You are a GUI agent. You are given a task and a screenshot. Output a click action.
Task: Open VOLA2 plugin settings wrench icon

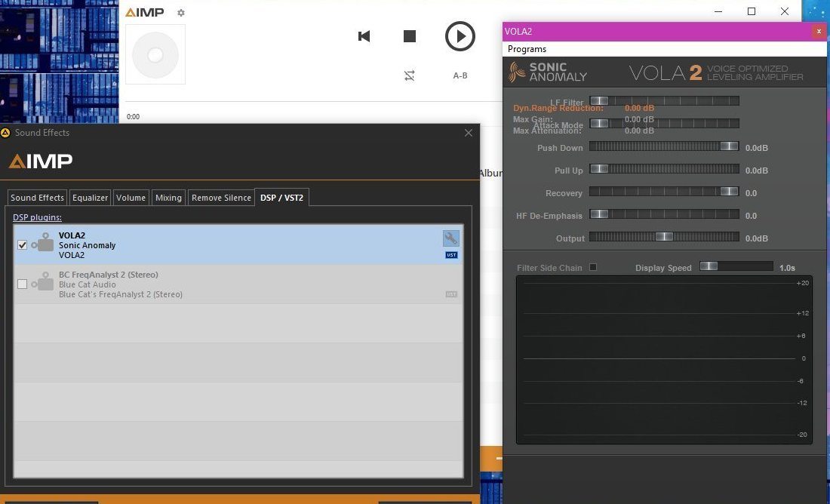click(x=451, y=238)
